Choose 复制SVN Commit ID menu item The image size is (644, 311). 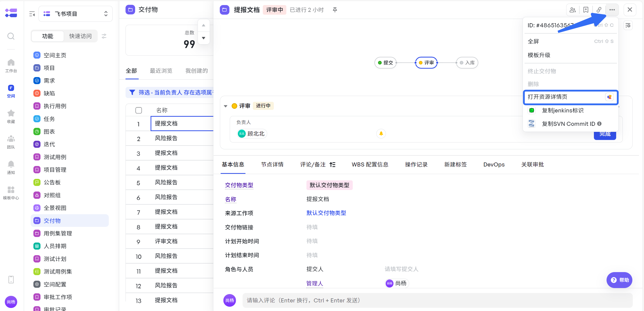(x=571, y=124)
